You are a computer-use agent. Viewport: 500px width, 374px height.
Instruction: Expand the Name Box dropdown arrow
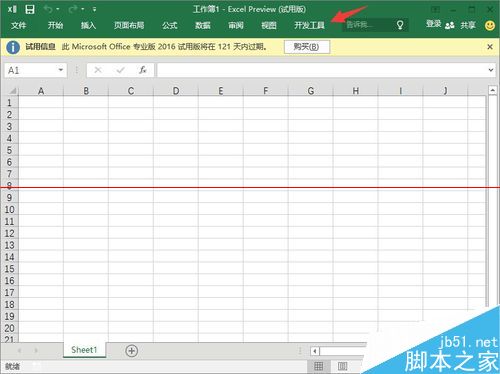coord(61,70)
